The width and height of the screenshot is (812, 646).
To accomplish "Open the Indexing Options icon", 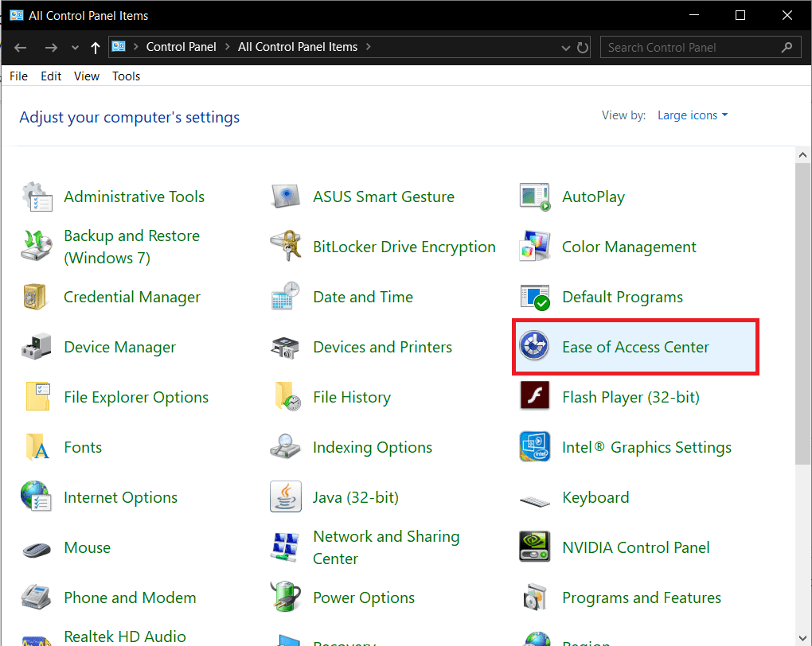I will click(286, 446).
